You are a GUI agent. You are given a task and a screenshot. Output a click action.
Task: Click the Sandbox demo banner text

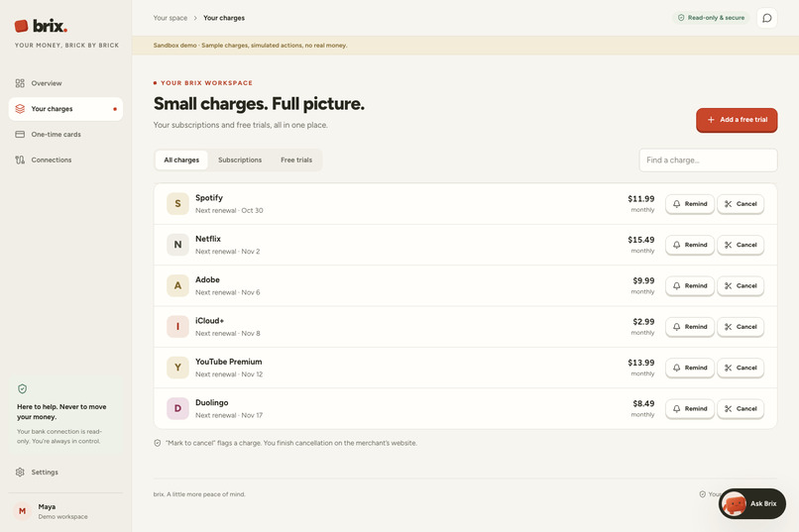click(x=250, y=46)
